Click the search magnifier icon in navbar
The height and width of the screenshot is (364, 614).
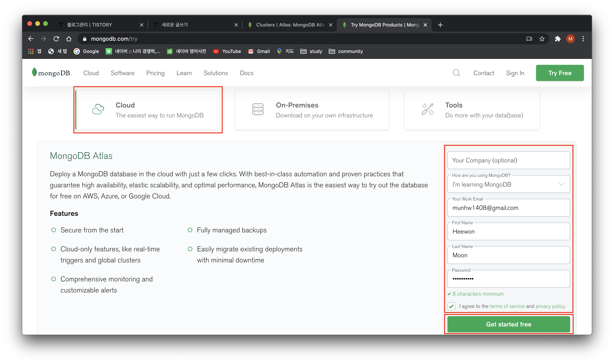pyautogui.click(x=456, y=73)
